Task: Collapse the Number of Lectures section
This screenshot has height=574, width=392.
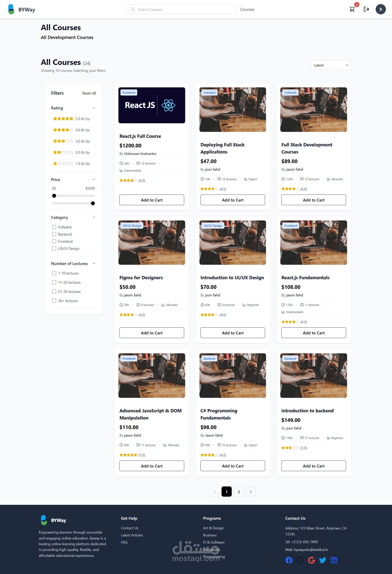Action: [94, 264]
